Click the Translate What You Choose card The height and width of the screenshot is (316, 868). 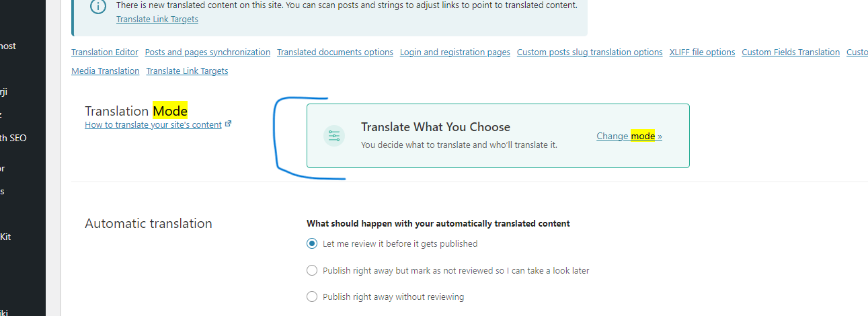coord(498,136)
